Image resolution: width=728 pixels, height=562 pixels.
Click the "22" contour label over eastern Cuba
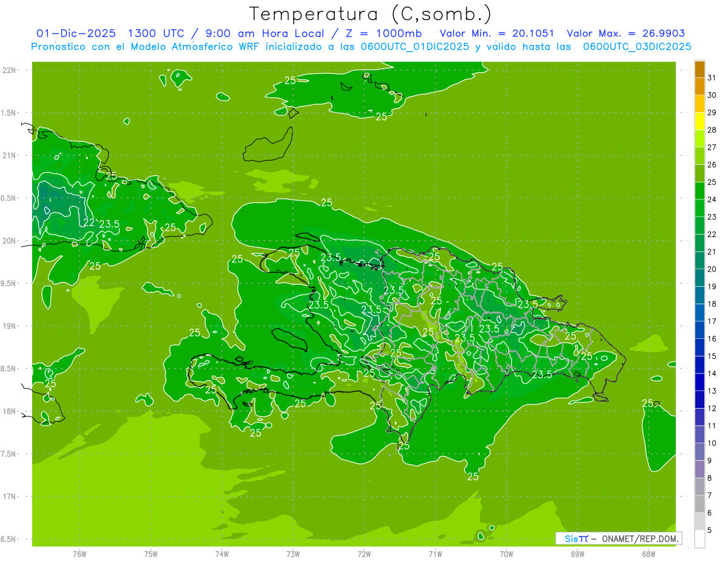pos(89,222)
